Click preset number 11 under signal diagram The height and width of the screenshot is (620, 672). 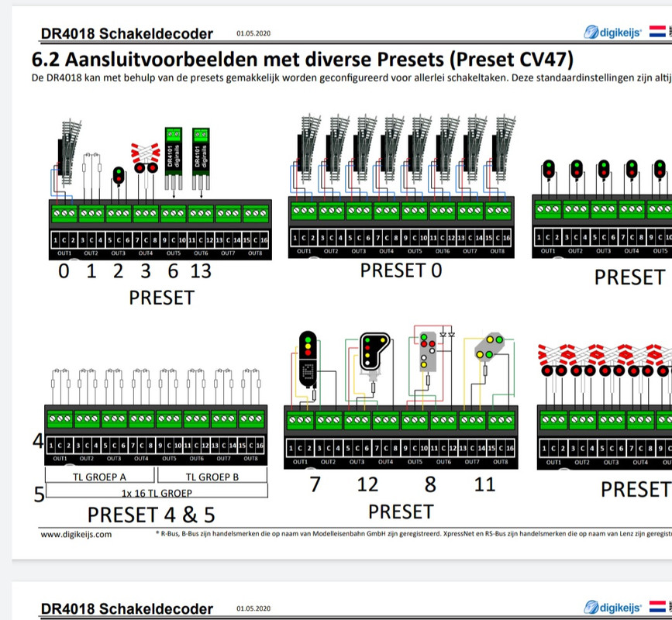point(484,484)
